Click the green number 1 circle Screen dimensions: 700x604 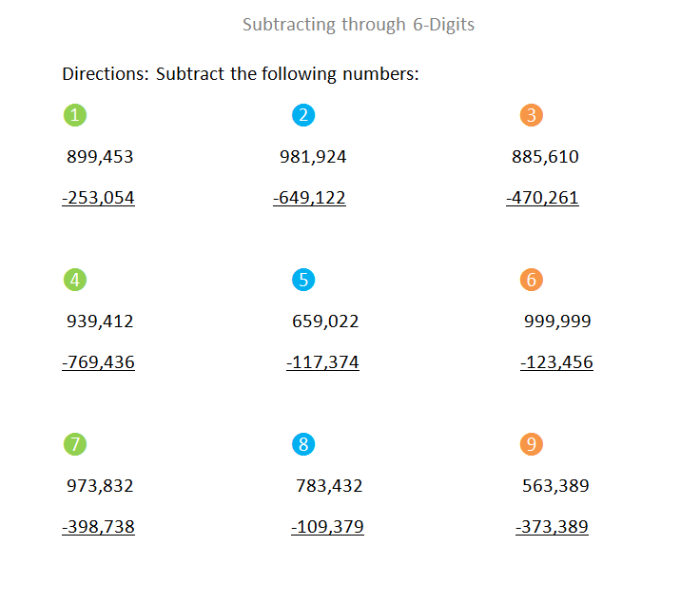(75, 116)
